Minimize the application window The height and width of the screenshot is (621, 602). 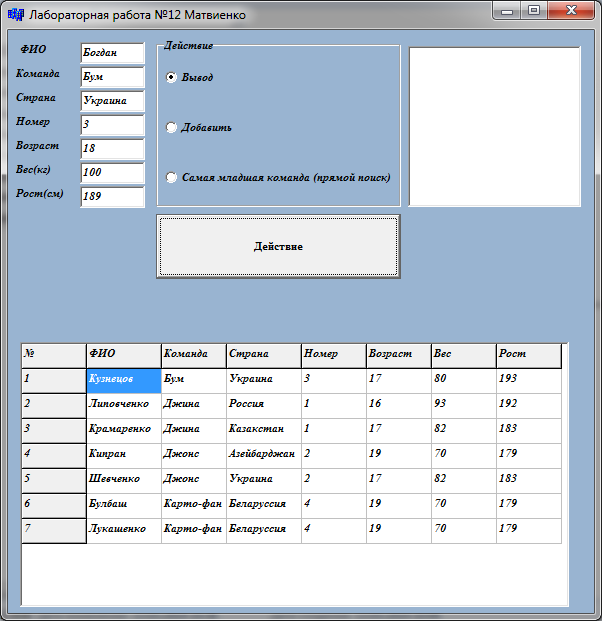[x=509, y=11]
